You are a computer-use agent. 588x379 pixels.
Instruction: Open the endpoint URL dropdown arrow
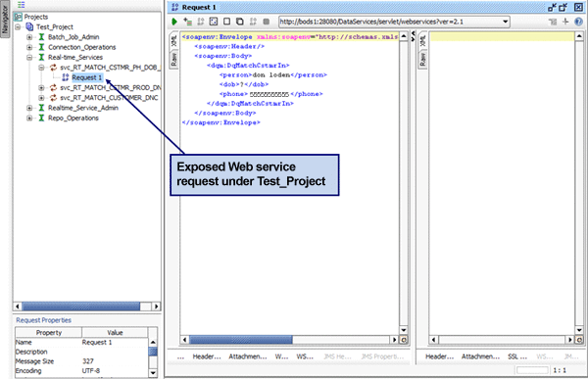tap(505, 22)
